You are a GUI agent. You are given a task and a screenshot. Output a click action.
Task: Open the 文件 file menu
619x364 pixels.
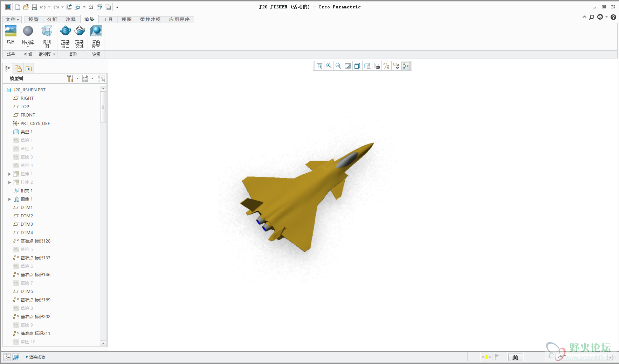[x=12, y=20]
